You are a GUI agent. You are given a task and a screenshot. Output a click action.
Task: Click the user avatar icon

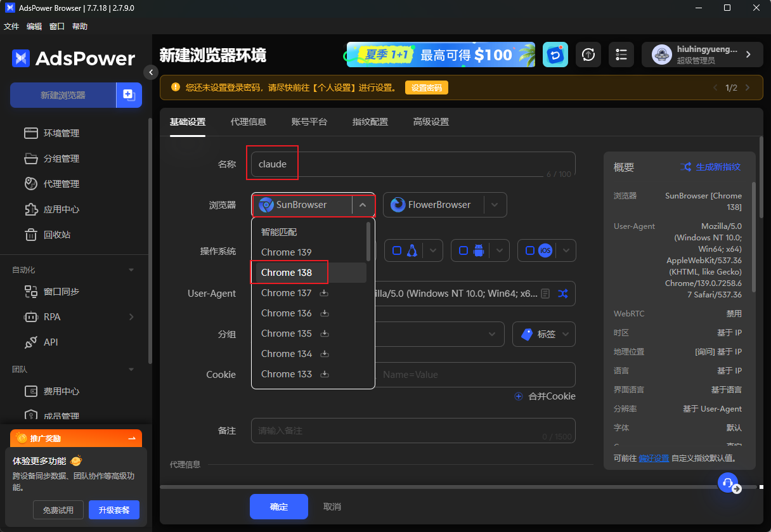coord(662,55)
